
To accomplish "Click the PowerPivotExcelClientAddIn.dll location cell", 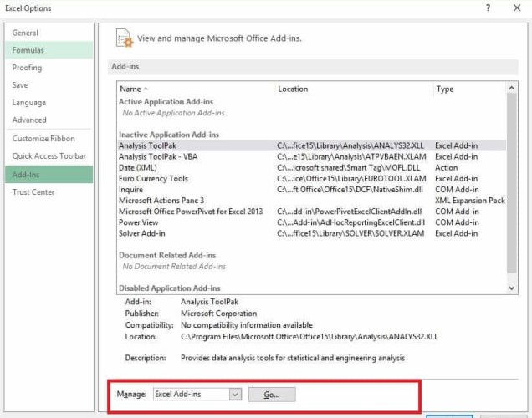I will (350, 212).
